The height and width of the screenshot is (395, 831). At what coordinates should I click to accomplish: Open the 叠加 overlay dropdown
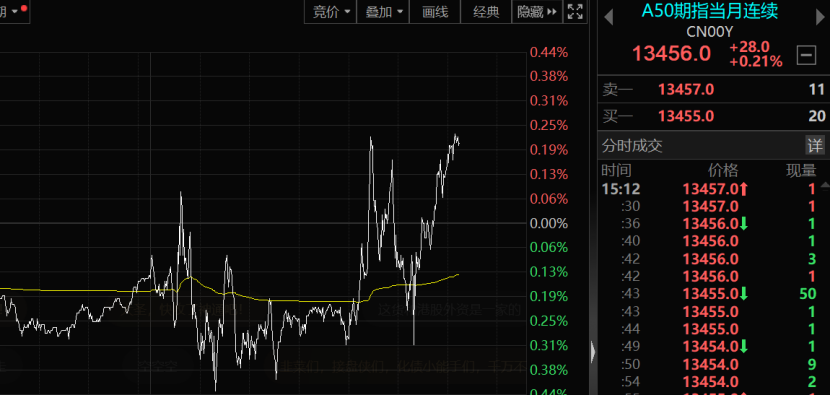pos(383,12)
